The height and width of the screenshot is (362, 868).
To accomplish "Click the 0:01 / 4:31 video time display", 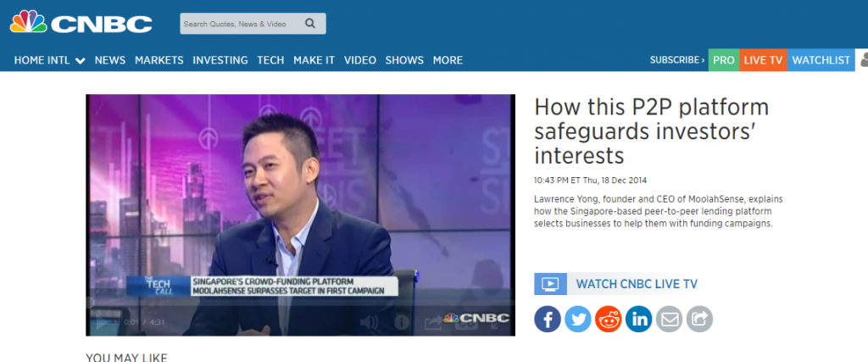I will pos(142,322).
